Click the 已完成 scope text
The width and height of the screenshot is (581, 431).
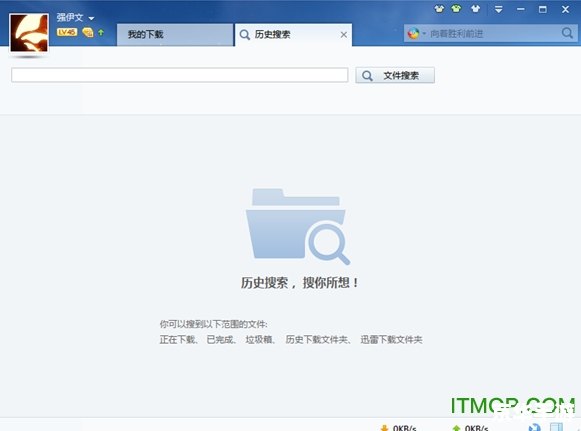click(219, 339)
